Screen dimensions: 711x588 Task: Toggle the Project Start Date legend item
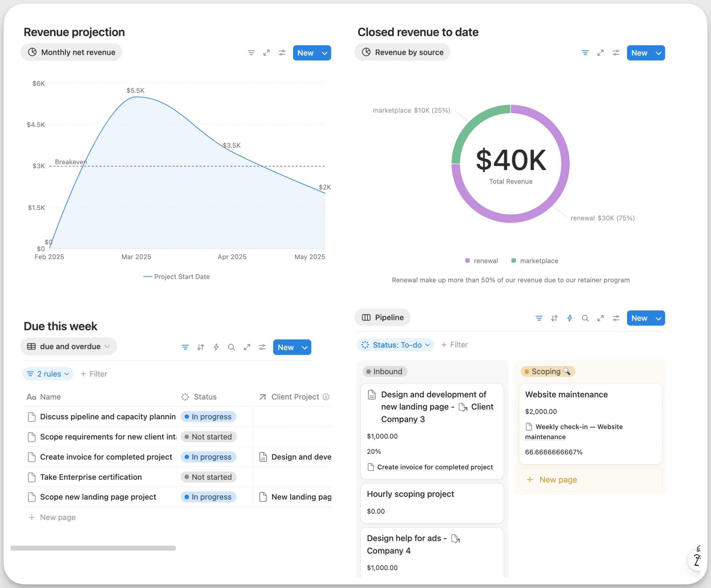tap(177, 276)
